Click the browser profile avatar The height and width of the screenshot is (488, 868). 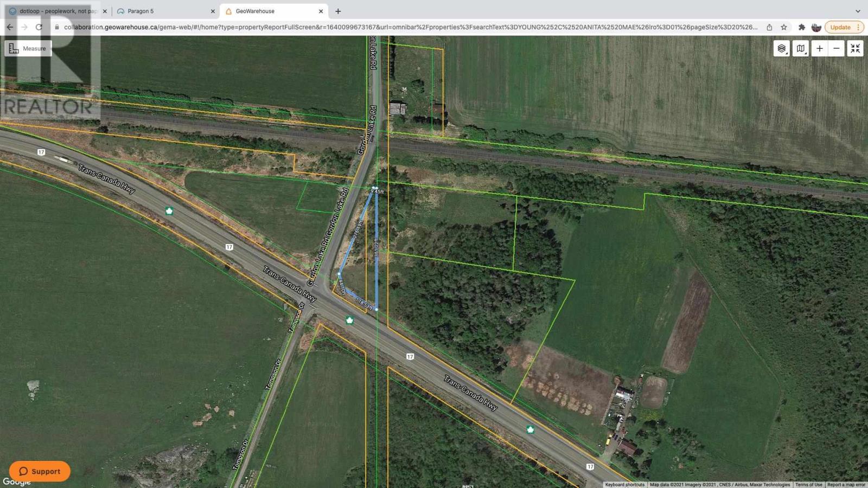pos(817,27)
